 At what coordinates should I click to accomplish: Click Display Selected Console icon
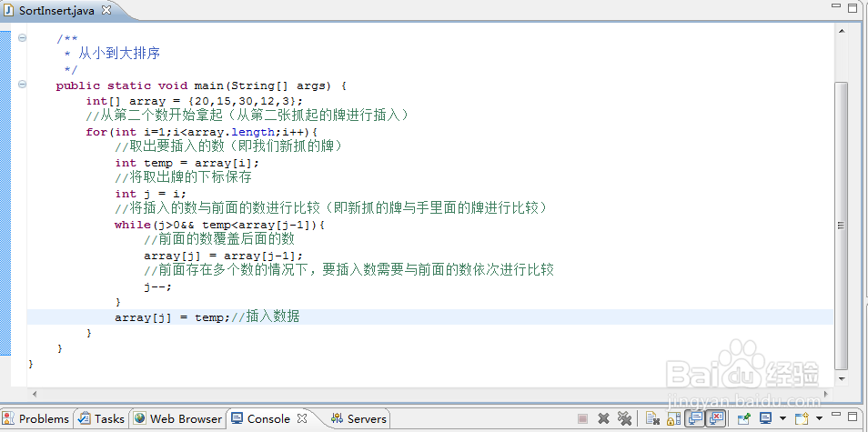pos(765,418)
